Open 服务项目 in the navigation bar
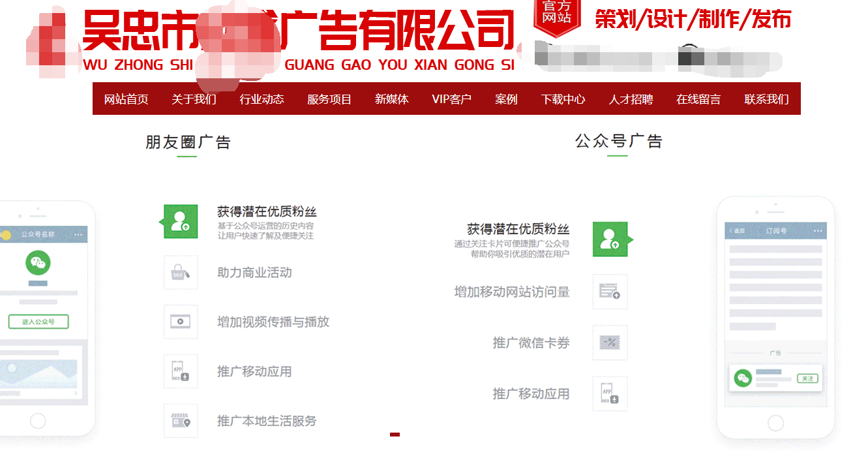 (329, 99)
